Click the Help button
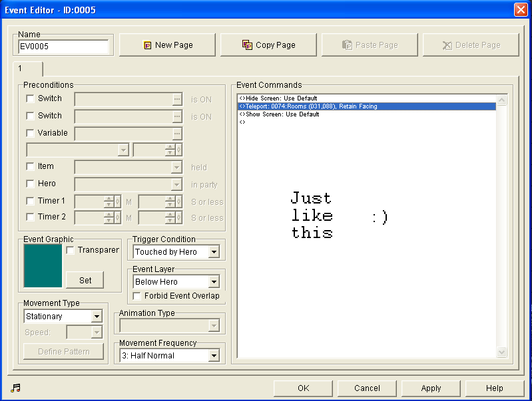The width and height of the screenshot is (532, 401). point(495,388)
